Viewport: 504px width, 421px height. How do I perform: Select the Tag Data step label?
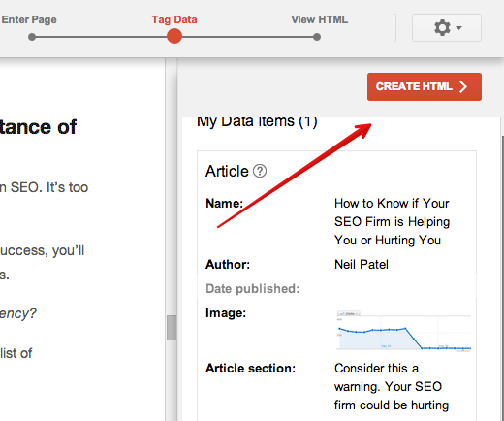pyautogui.click(x=174, y=19)
